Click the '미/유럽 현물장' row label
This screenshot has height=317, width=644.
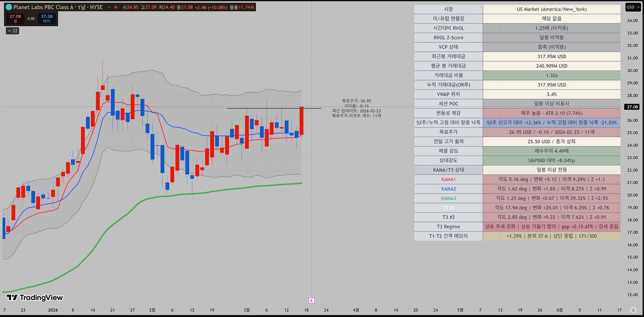click(x=448, y=19)
